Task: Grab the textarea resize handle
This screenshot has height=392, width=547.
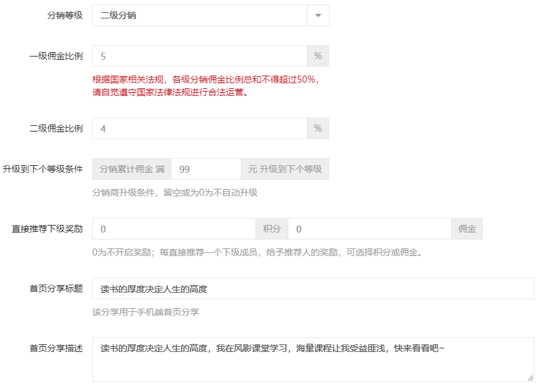Action: coord(530,378)
